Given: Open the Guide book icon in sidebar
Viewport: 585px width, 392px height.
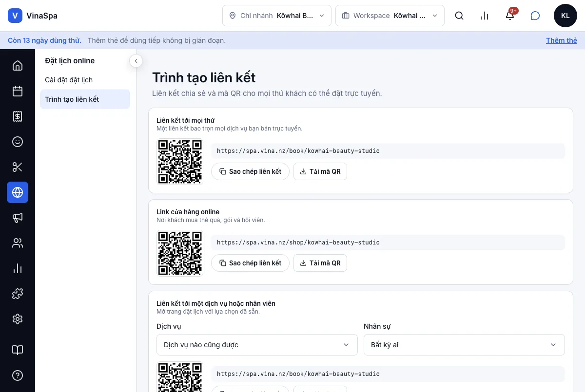Looking at the screenshot, I should click(18, 350).
